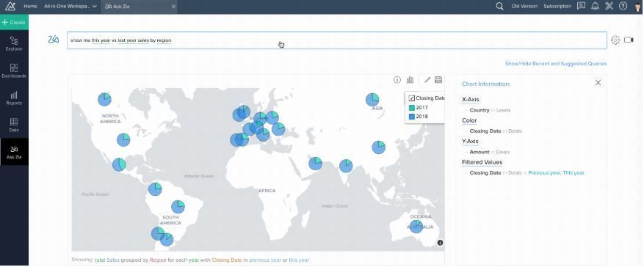Click 'Previous year, This year' filter value
Screen dimensions: 644x267
[x=556, y=172]
